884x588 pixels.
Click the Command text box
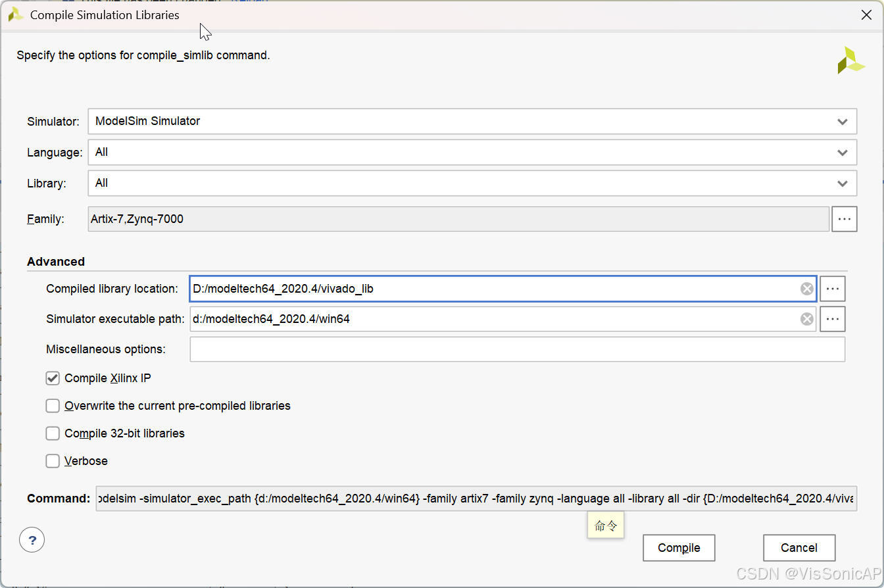click(476, 499)
